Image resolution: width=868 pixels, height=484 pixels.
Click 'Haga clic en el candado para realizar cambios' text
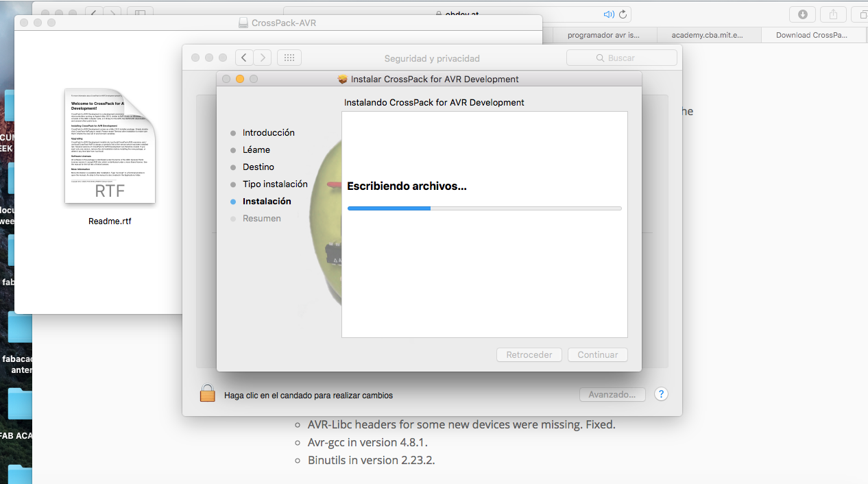309,396
